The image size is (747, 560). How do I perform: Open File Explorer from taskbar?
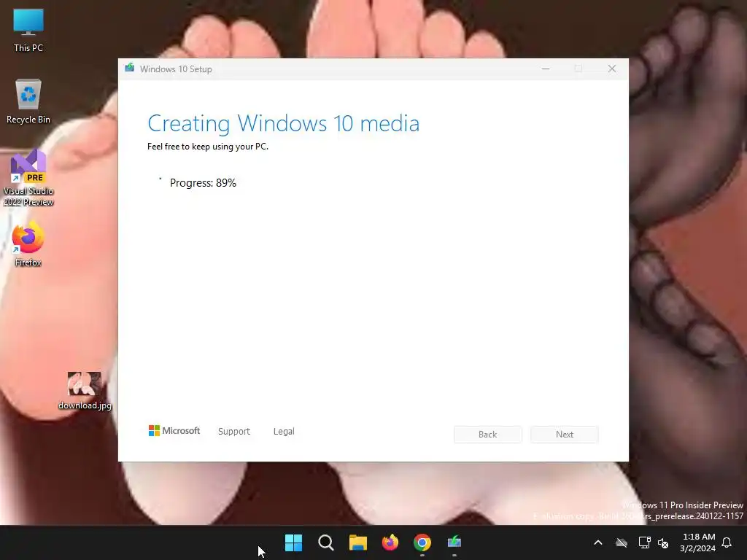coord(357,542)
